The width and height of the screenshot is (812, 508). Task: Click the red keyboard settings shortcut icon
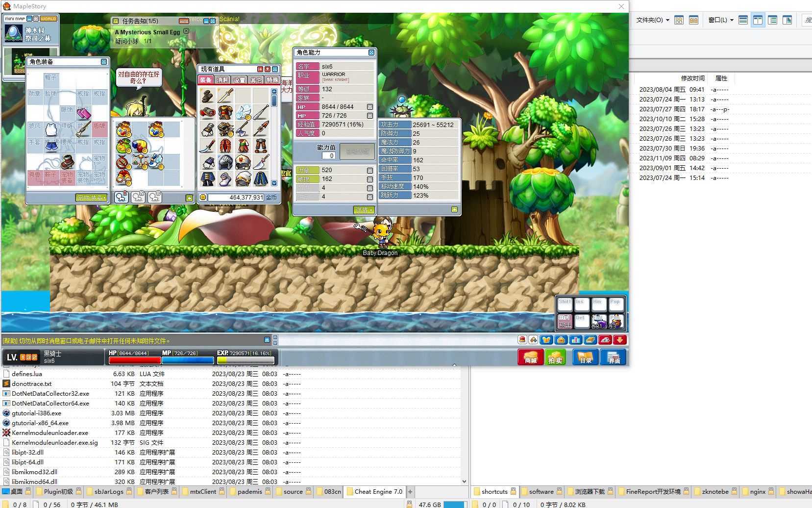coord(605,340)
